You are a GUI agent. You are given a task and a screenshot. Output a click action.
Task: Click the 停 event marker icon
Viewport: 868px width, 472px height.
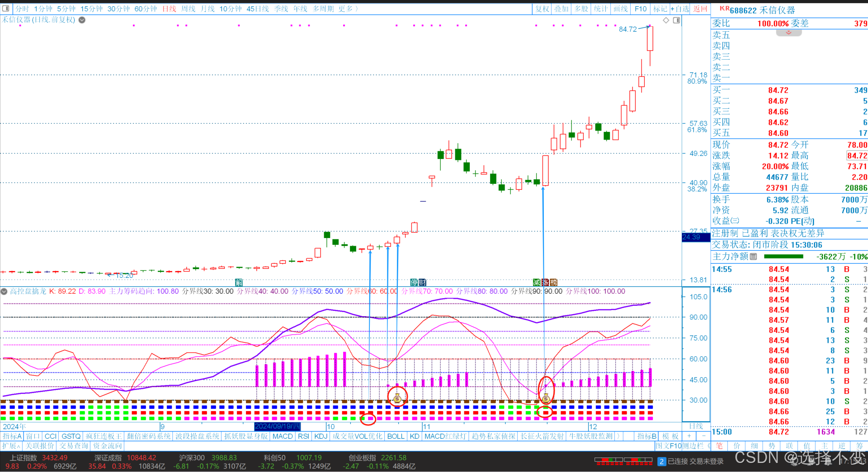coord(414,282)
